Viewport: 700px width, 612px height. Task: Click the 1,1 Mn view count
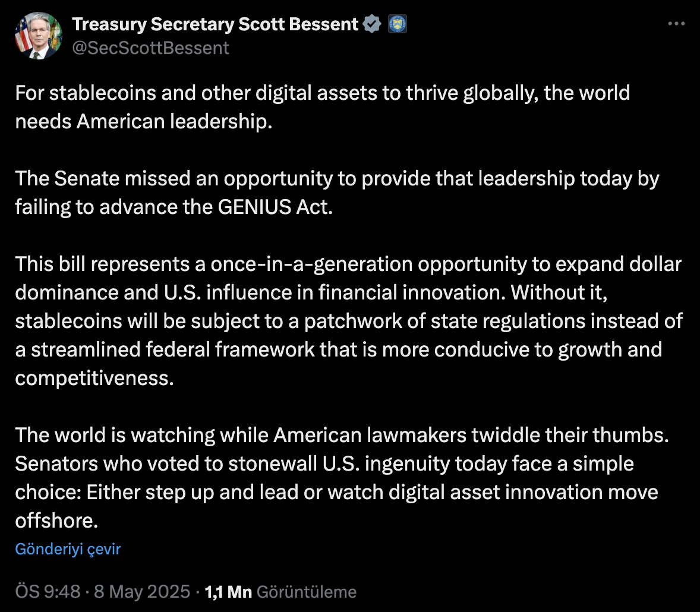click(x=228, y=591)
